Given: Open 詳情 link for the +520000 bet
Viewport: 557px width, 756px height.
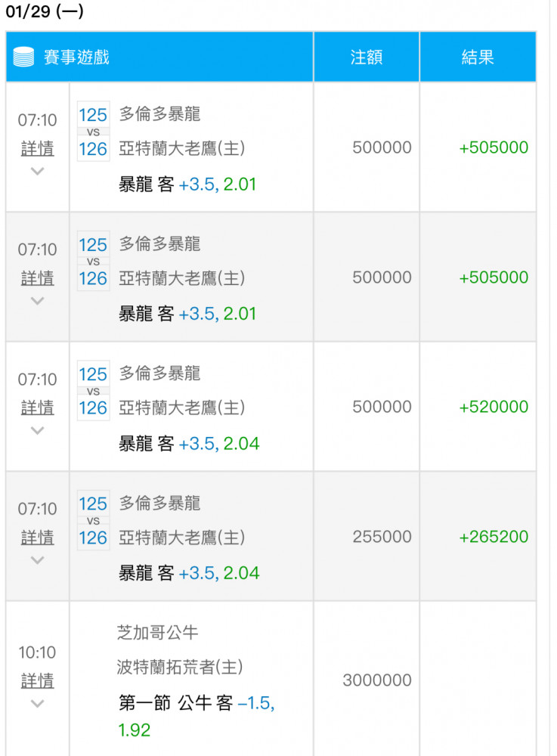Looking at the screenshot, I should click(x=38, y=407).
